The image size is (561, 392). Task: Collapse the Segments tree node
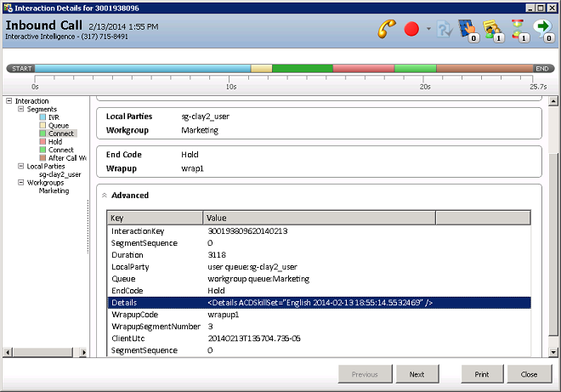(x=20, y=110)
